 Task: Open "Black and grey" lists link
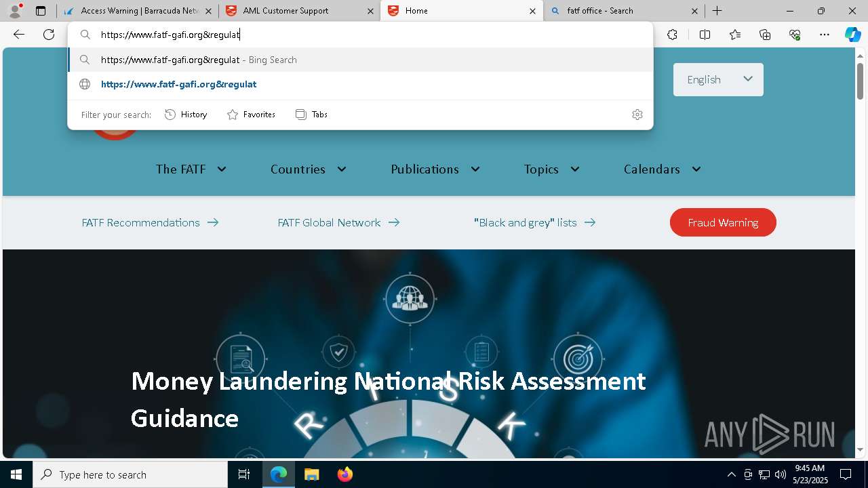point(534,222)
